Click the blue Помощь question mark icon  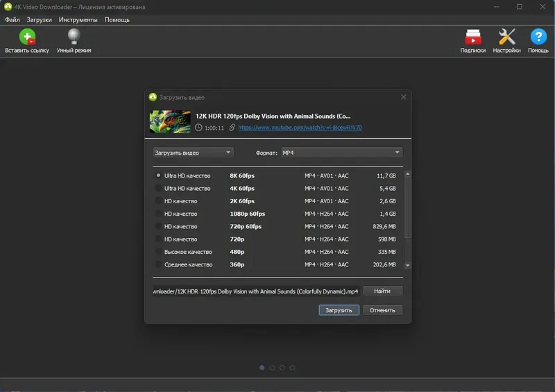tap(538, 37)
